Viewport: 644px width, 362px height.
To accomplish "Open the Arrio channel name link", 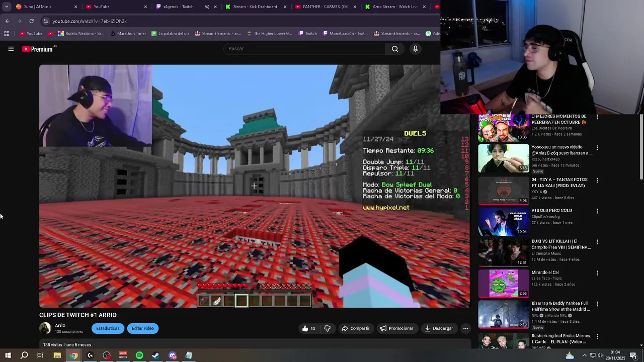I will 60,325.
